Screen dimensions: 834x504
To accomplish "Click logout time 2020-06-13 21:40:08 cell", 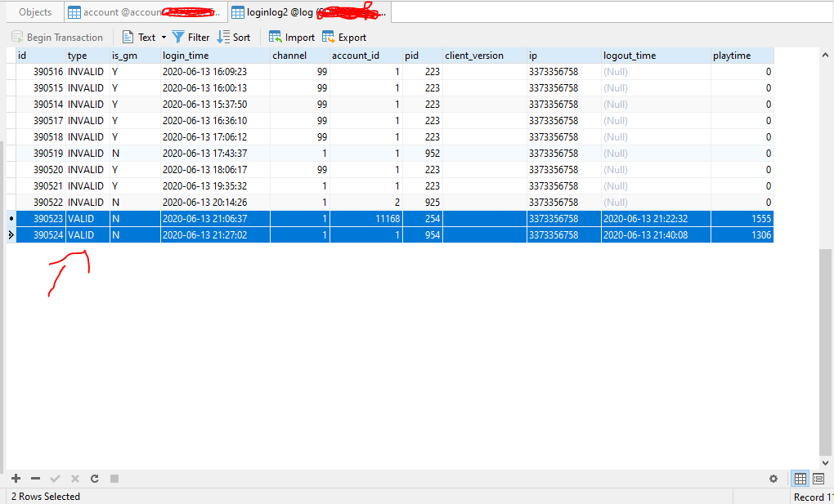I will (656, 235).
